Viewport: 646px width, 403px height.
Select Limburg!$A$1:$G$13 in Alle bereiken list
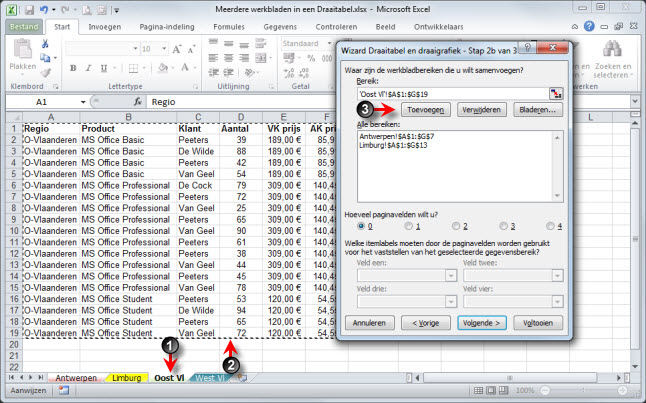pyautogui.click(x=393, y=145)
